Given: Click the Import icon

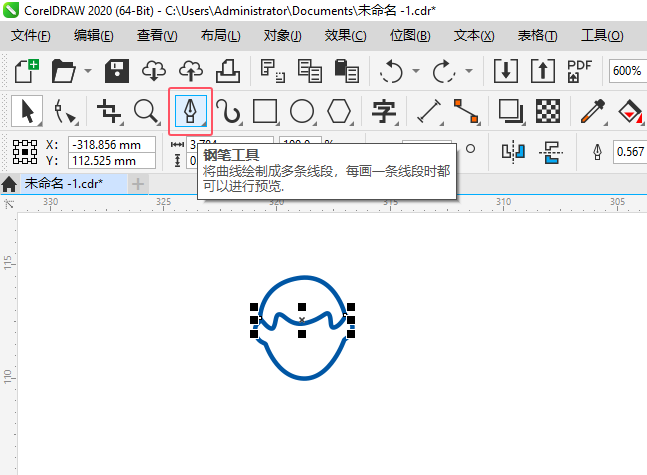Looking at the screenshot, I should tap(506, 71).
